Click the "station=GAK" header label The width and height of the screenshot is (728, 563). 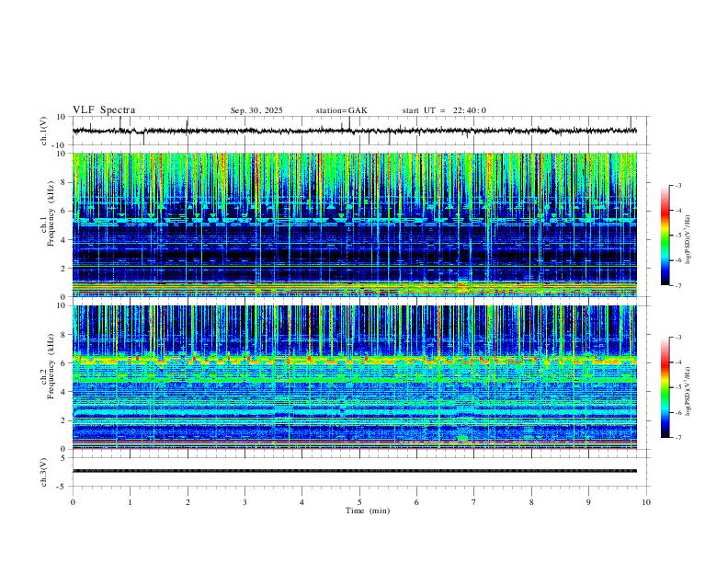[x=341, y=110]
